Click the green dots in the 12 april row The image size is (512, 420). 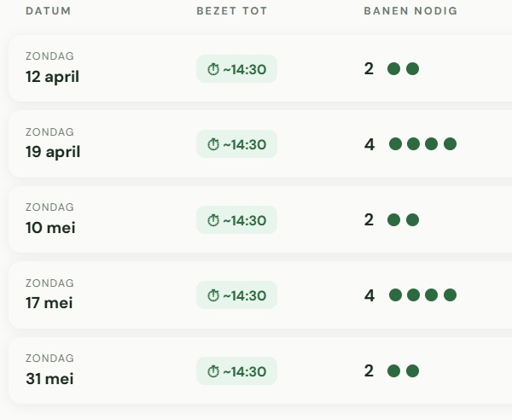pyautogui.click(x=403, y=69)
